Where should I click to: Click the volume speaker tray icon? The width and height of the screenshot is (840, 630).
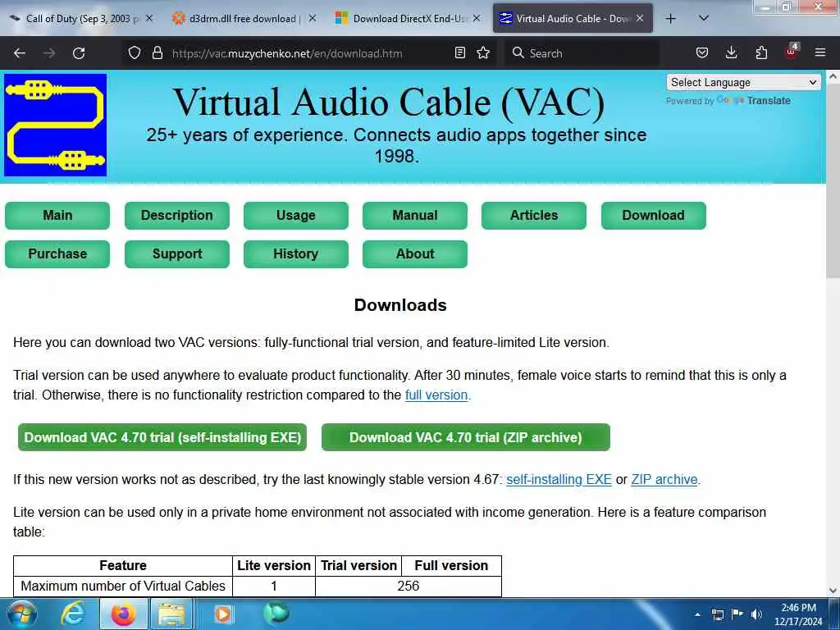(756, 614)
